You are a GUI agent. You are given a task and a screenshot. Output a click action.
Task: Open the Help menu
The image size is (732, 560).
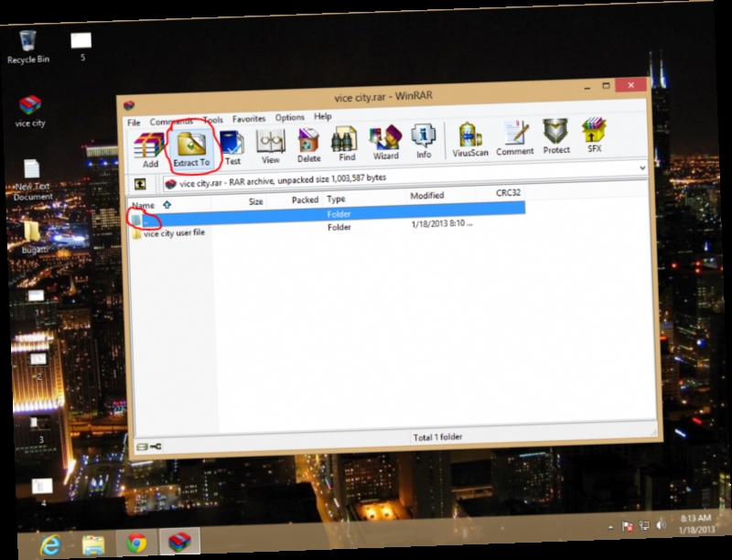click(323, 116)
